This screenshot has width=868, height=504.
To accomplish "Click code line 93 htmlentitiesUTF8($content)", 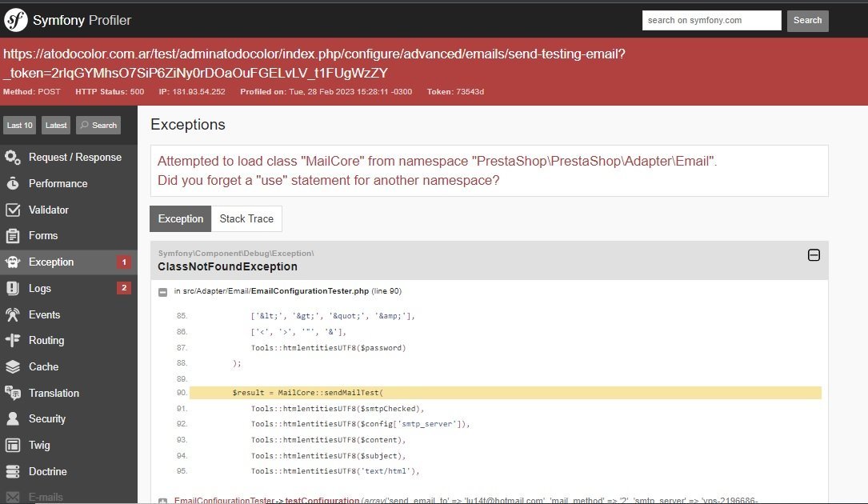I will pos(328,440).
